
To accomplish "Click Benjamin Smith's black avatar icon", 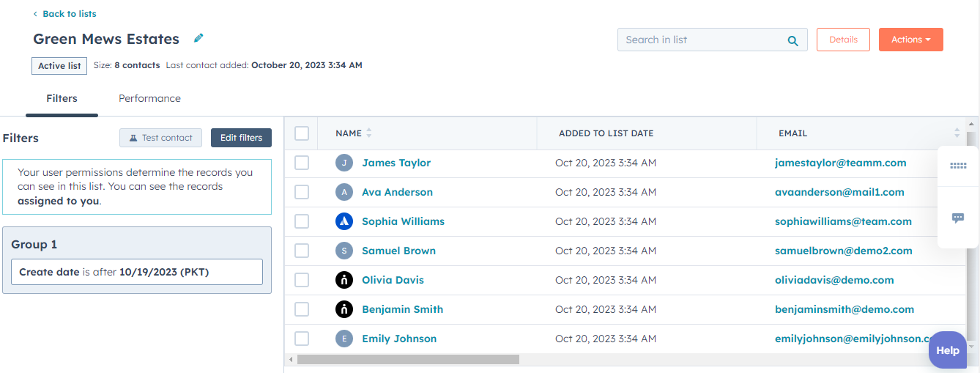I will click(344, 309).
